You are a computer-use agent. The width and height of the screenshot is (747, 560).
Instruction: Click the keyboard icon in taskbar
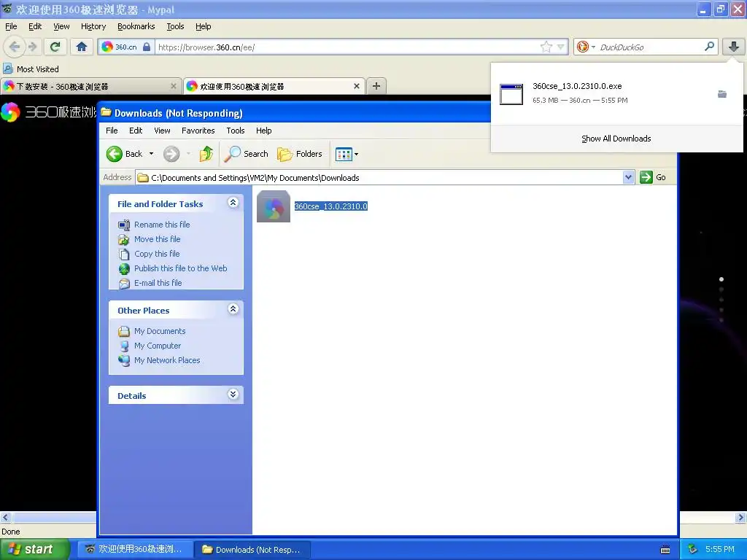pos(665,550)
